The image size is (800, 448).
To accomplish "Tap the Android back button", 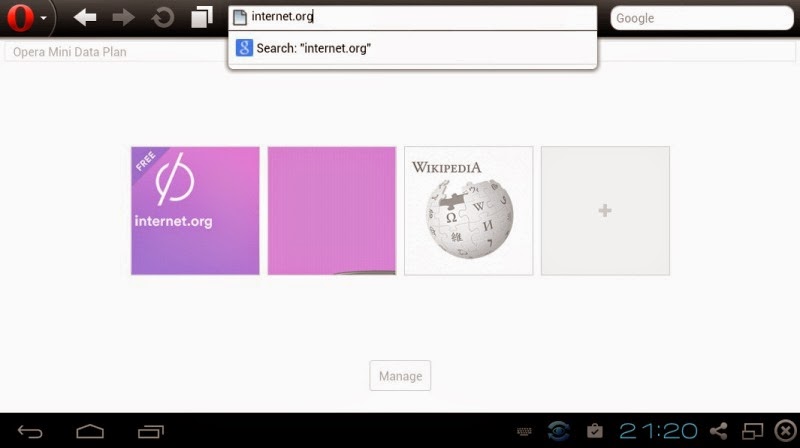I will click(x=30, y=432).
